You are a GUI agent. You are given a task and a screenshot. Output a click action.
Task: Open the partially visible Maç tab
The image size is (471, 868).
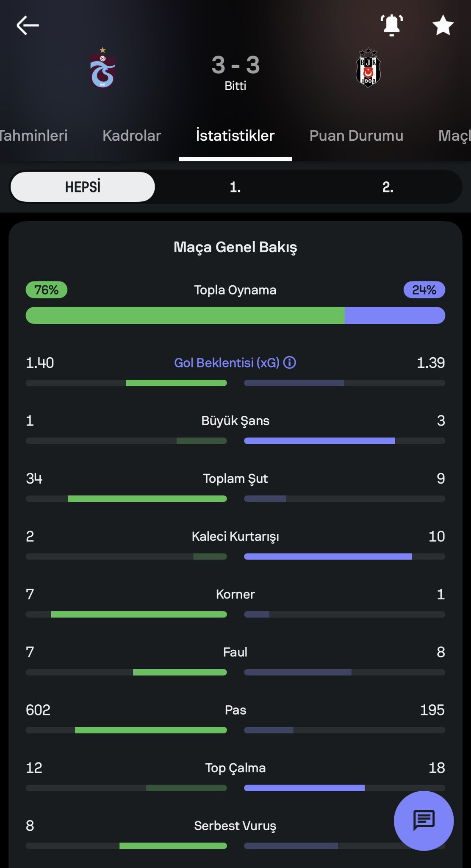point(454,136)
